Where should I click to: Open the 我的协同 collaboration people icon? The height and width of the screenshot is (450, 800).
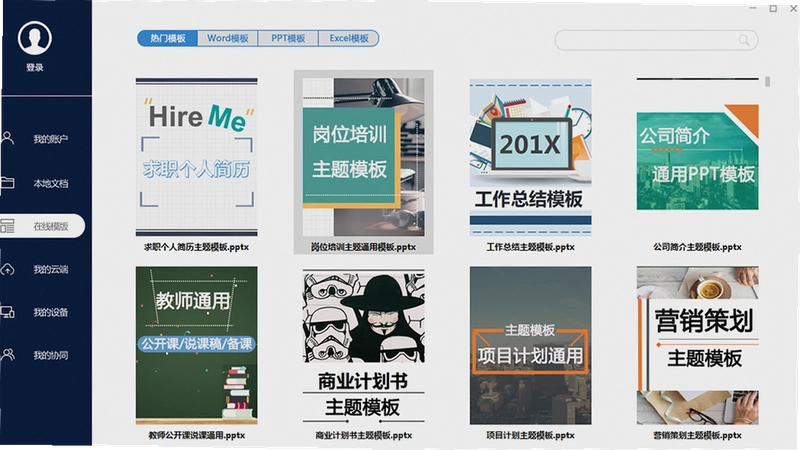[x=8, y=355]
